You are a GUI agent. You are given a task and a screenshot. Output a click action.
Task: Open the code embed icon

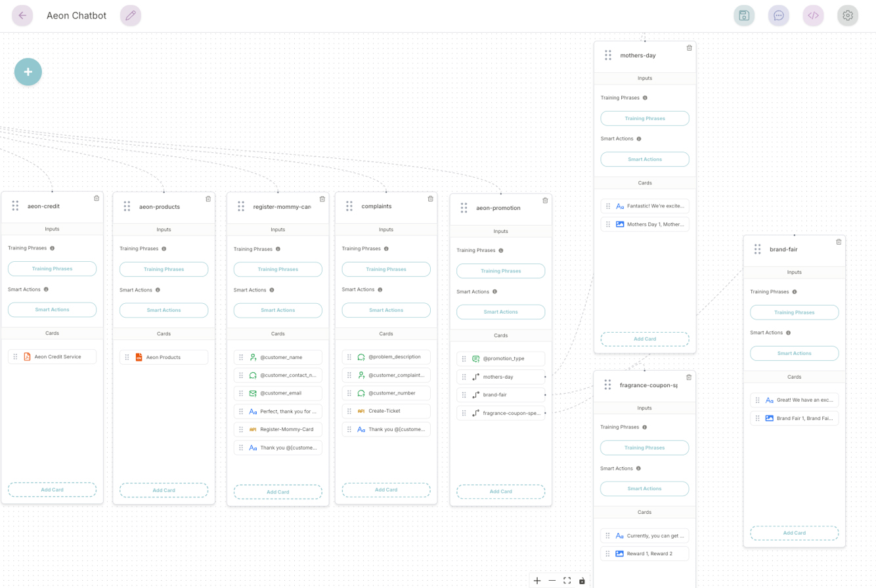(813, 16)
